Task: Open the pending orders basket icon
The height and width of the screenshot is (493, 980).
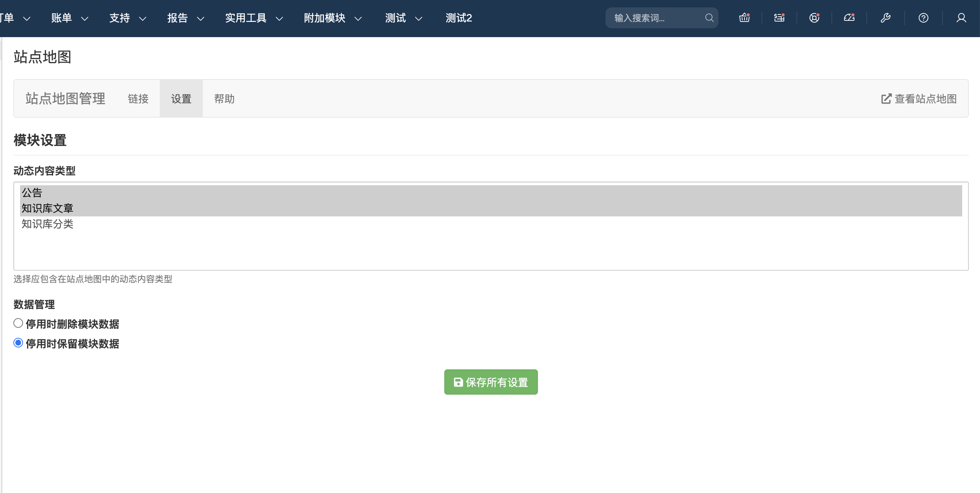Action: pos(744,17)
